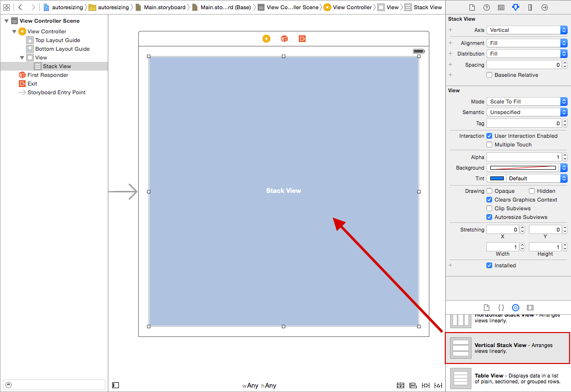571x392 pixels.
Task: Open the Connections inspector arrow icon
Action: point(545,7)
